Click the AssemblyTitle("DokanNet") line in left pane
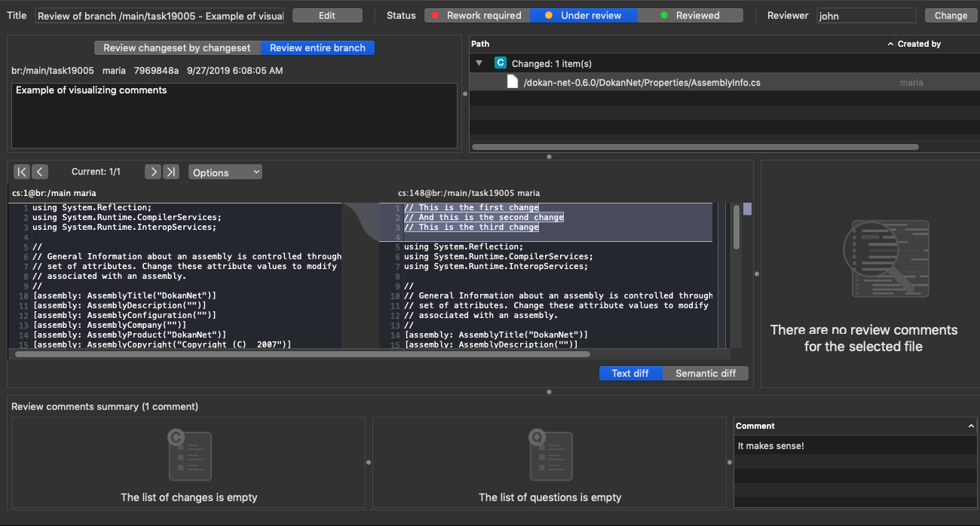Image resolution: width=980 pixels, height=526 pixels. (x=124, y=295)
